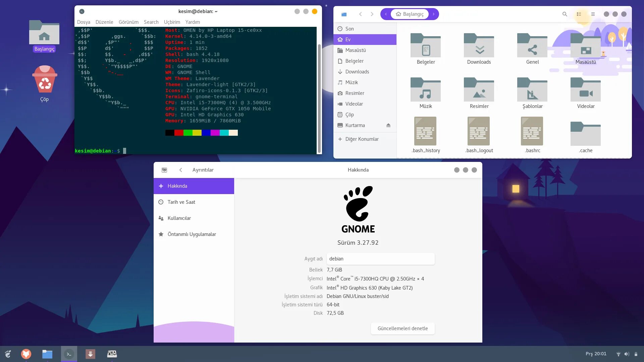Open the Uçbirim terminal menu
Screen dimensions: 644x362
pyautogui.click(x=172, y=22)
